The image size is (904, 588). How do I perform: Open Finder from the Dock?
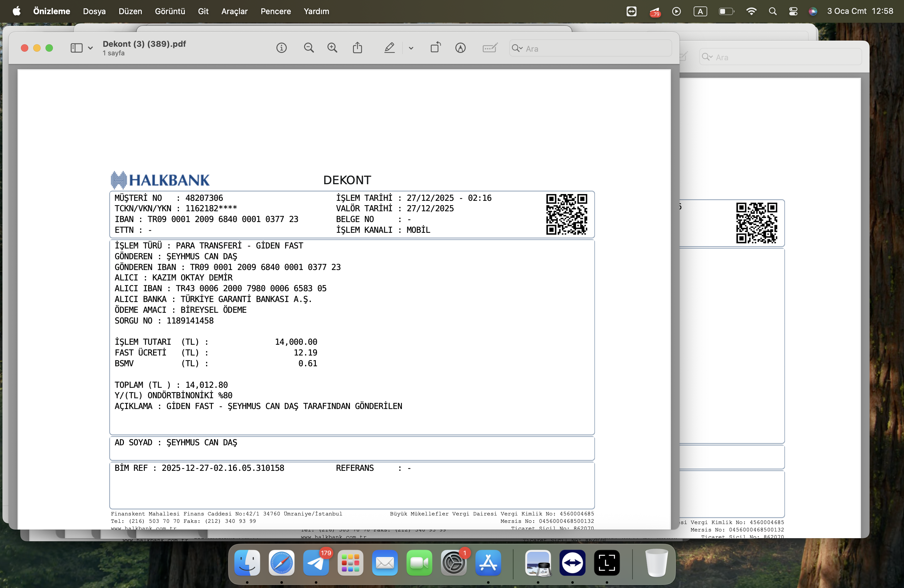click(247, 562)
